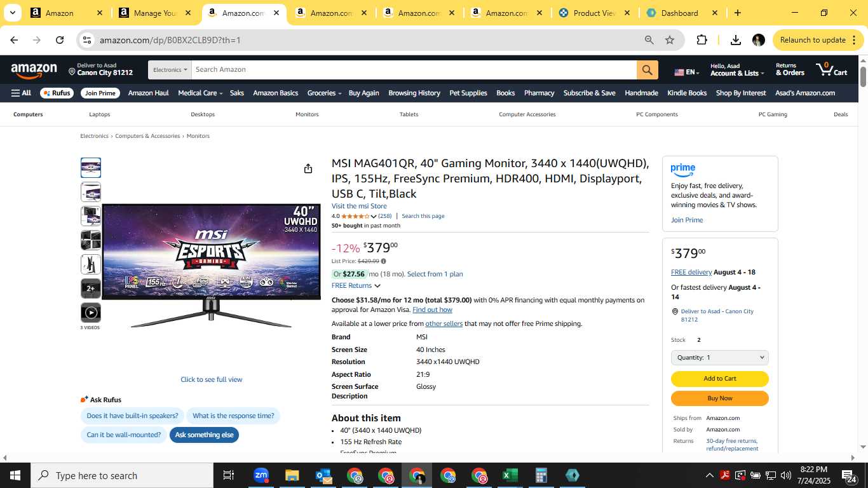868x488 pixels.
Task: Click the List Price info icon
Action: [383, 261]
